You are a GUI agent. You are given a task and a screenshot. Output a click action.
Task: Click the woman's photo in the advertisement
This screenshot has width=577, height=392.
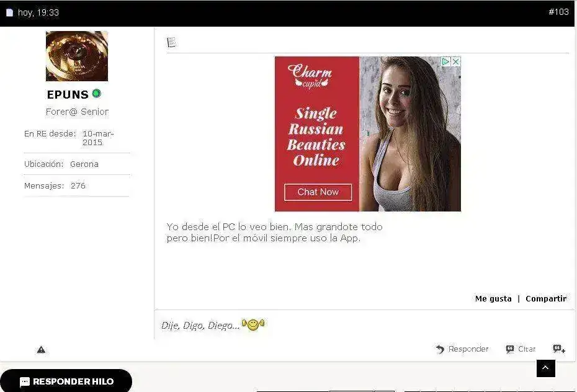tap(409, 134)
